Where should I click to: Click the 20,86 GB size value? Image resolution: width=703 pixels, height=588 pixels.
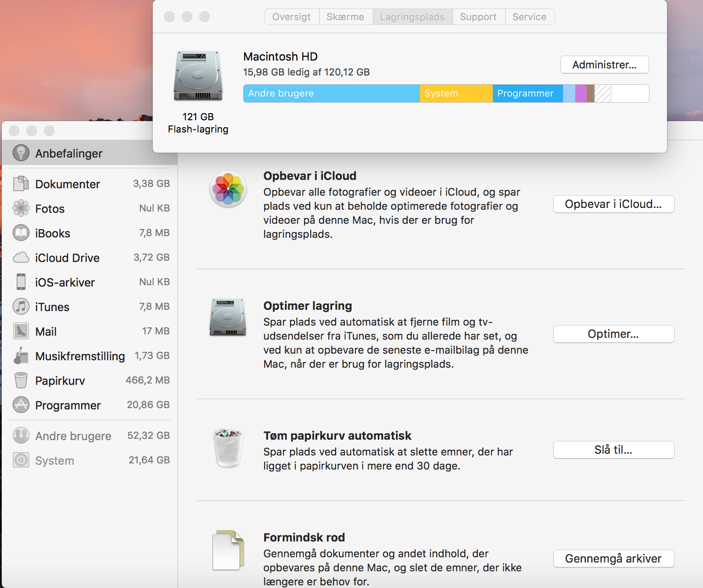click(x=148, y=405)
